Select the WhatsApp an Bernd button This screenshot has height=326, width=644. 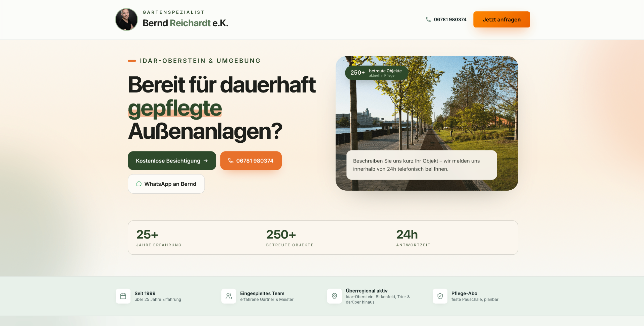[166, 184]
